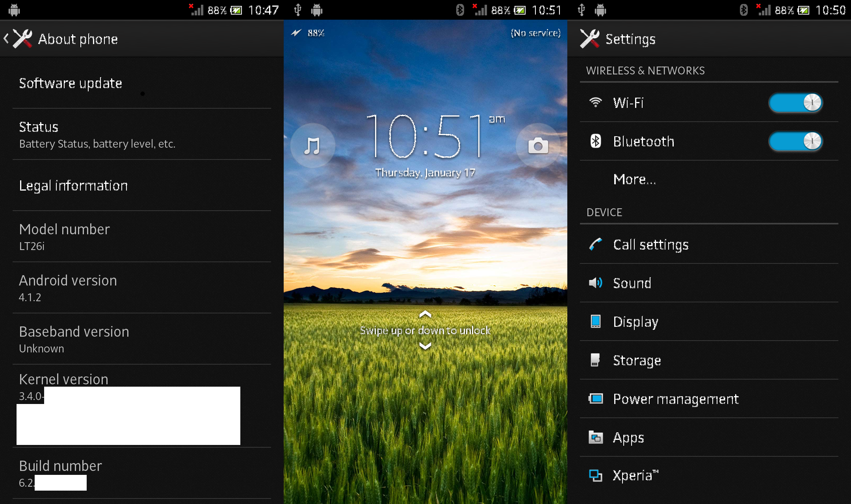Screen dimensions: 851x504
Task: Tap the Sound speaker icon
Action: click(x=595, y=283)
